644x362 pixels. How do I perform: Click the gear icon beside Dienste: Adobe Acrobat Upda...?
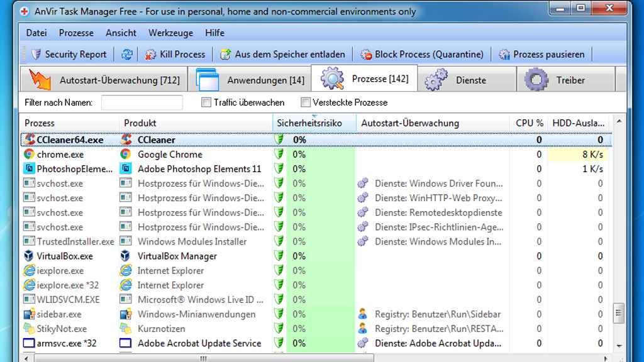click(364, 343)
